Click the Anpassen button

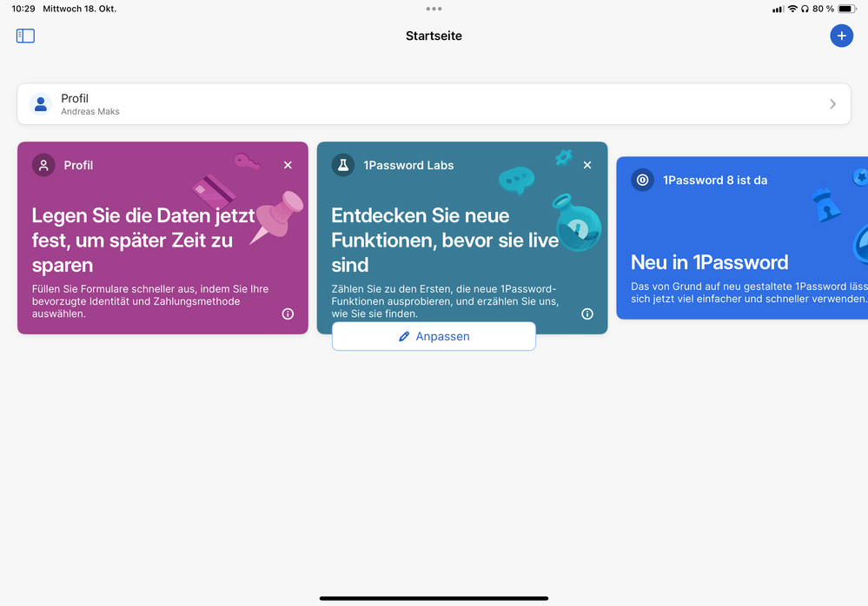[x=434, y=337]
